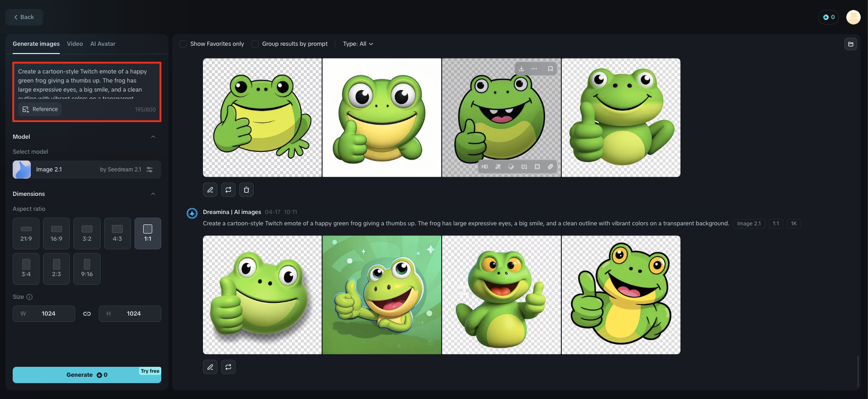Toggle the width-height link icon
Screen dimensions: 868x399
click(x=87, y=314)
